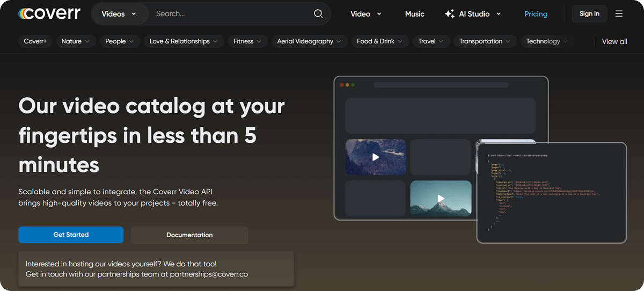This screenshot has width=644, height=291.
Task: Expand the Fitness category dropdown
Action: click(247, 41)
